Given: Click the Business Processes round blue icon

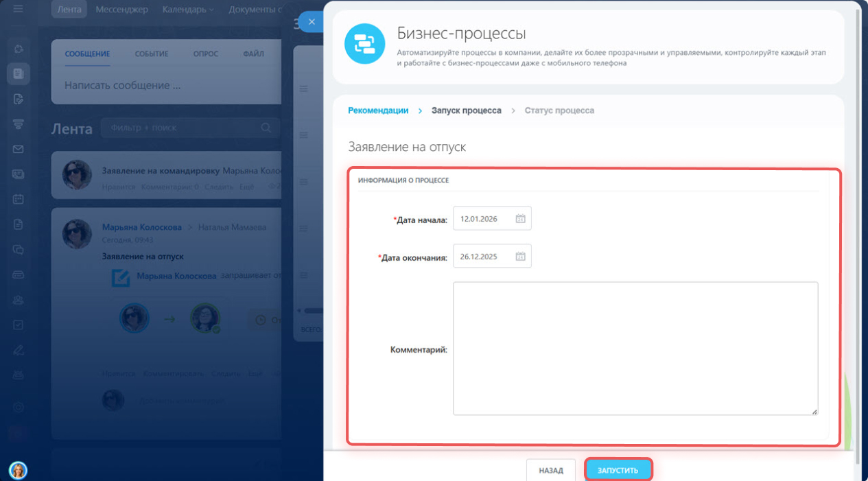Looking at the screenshot, I should click(364, 44).
